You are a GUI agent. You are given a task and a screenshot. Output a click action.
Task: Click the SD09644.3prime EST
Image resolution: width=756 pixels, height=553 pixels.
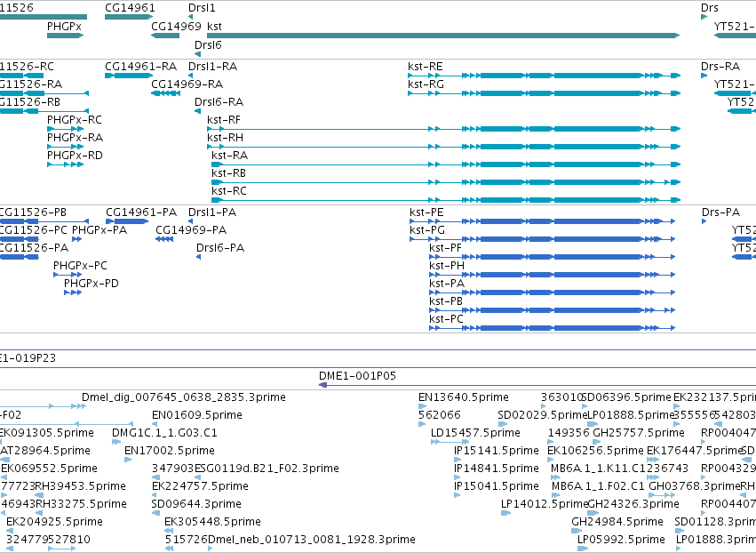[x=155, y=513]
